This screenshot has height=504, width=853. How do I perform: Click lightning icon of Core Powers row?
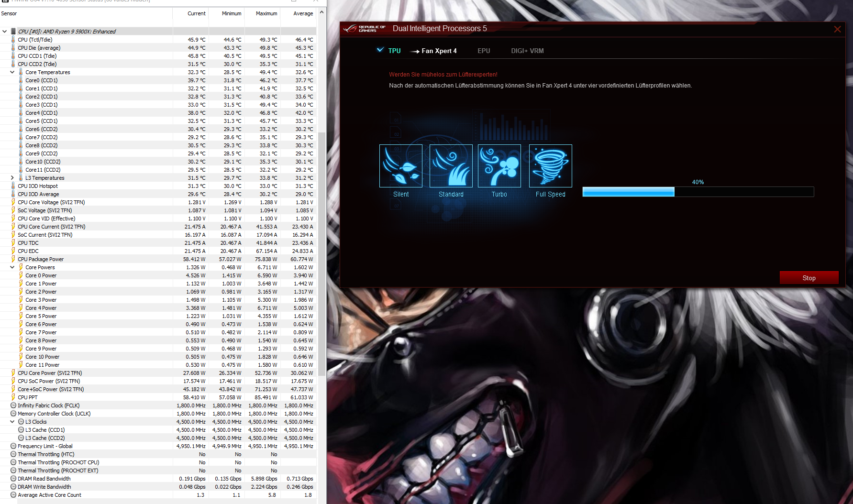pyautogui.click(x=21, y=267)
